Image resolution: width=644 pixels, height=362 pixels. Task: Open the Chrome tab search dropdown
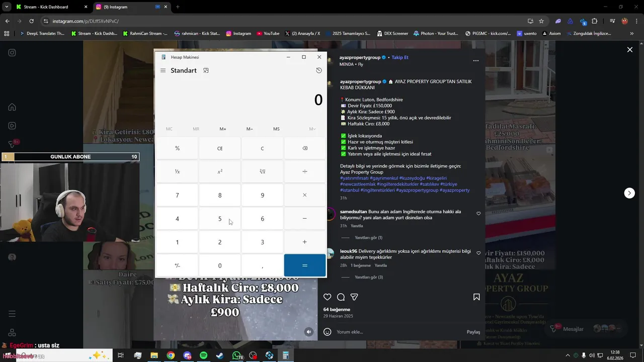[x=7, y=7]
